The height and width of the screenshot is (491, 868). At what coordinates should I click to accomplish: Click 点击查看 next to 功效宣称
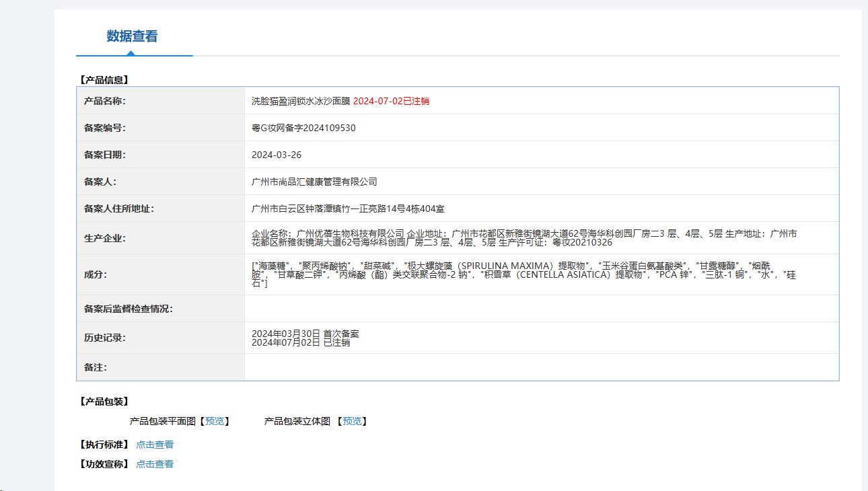coord(153,463)
